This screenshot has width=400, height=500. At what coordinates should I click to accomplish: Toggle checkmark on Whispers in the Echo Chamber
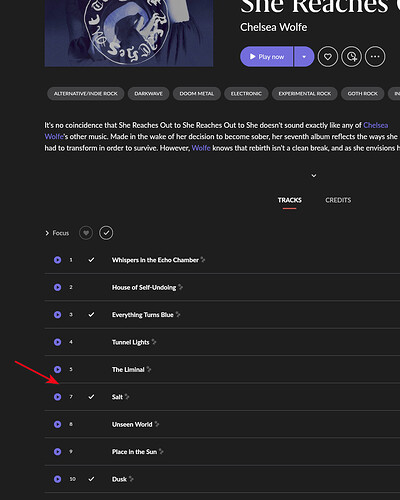(91, 260)
